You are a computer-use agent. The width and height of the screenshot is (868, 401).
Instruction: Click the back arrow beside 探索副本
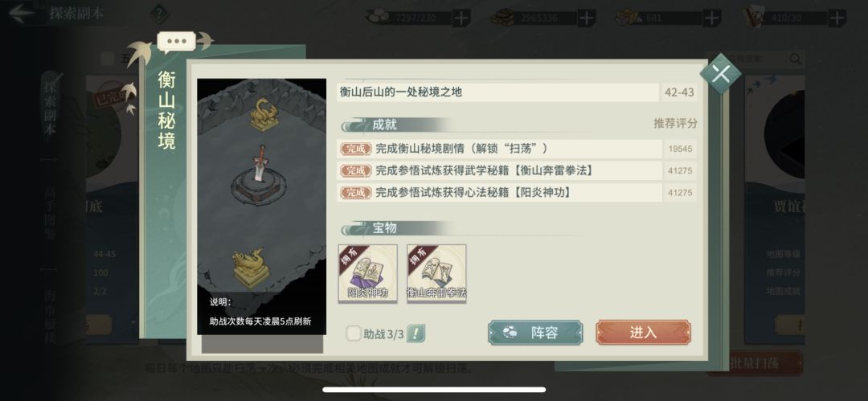tap(23, 14)
